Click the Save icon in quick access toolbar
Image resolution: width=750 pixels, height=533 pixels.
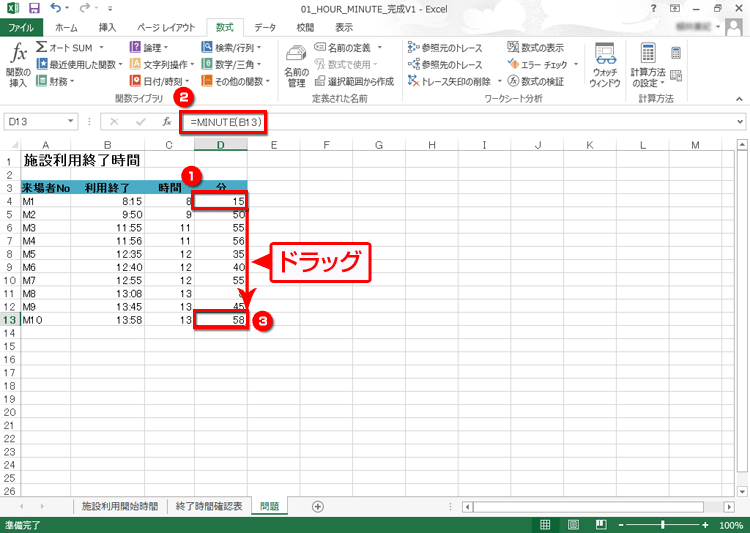click(x=34, y=8)
